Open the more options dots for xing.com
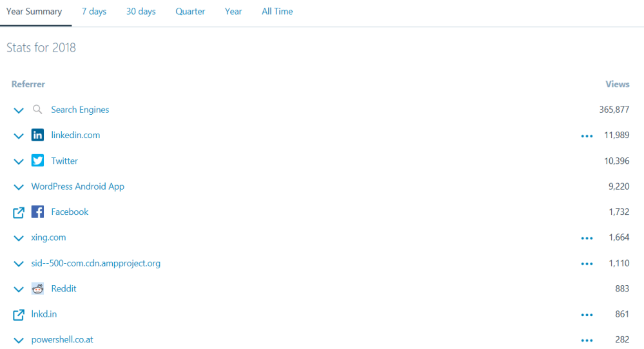This screenshot has height=349, width=644. (x=587, y=238)
